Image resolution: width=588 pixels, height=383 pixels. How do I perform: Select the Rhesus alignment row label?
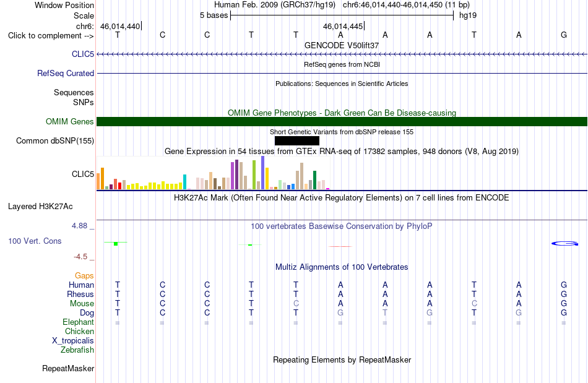point(80,294)
